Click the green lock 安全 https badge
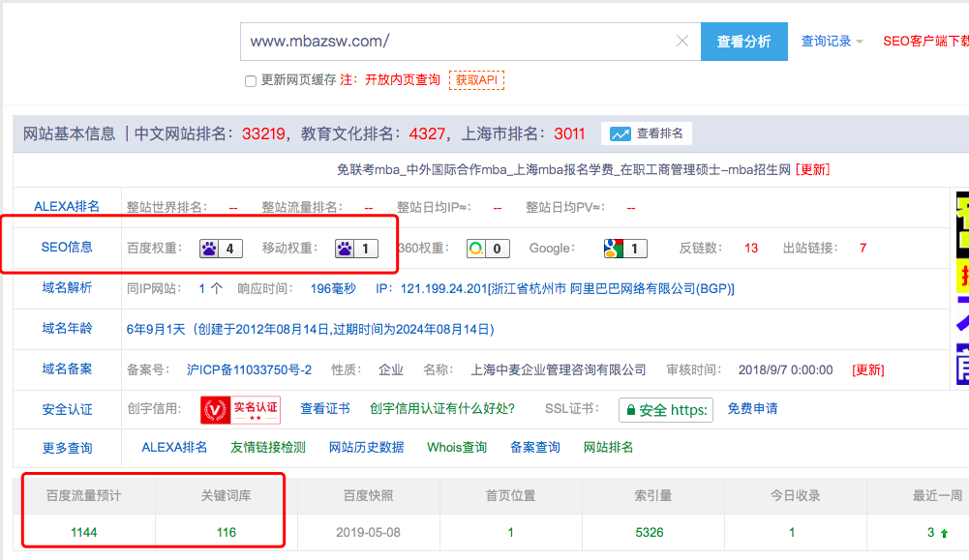 666,410
